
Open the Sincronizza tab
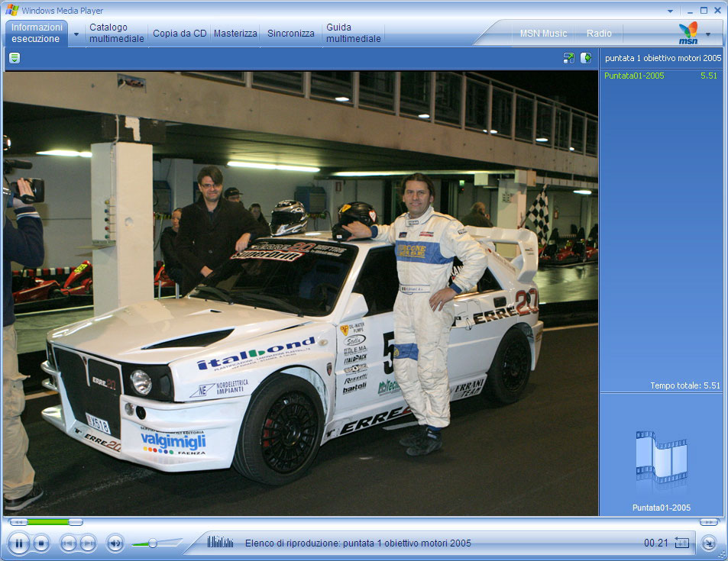pos(290,34)
